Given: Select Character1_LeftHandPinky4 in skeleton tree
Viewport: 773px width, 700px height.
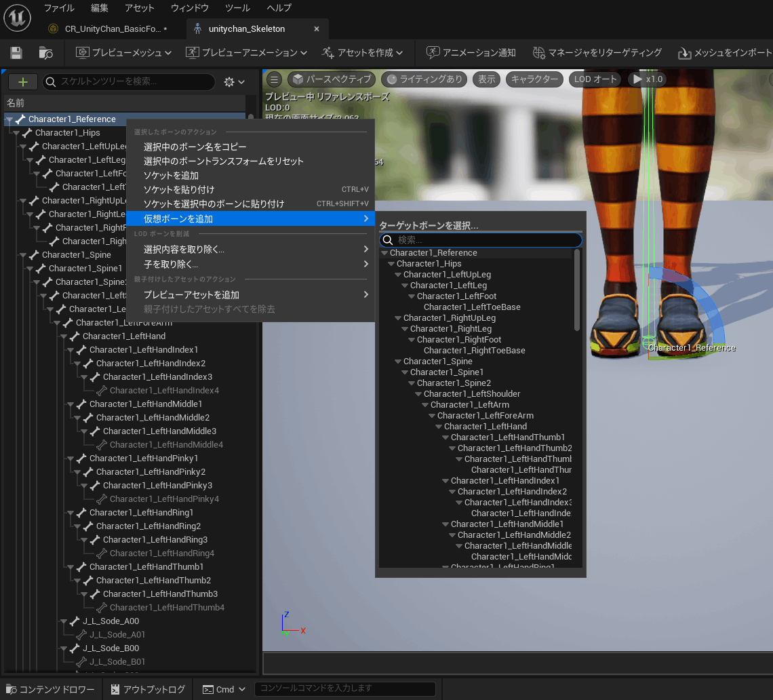Looking at the screenshot, I should click(x=164, y=499).
